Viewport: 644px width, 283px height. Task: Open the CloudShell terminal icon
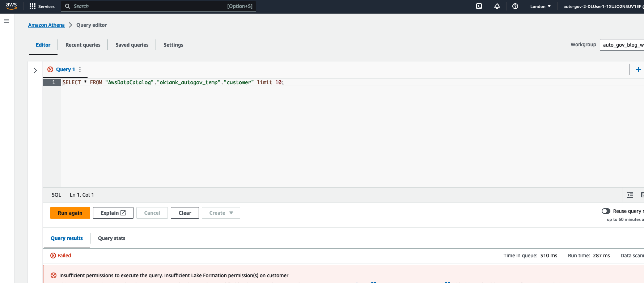(x=479, y=6)
